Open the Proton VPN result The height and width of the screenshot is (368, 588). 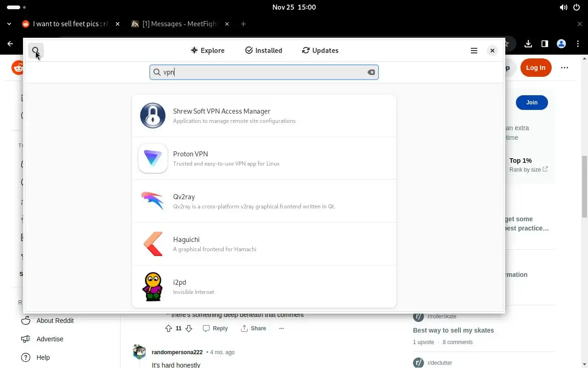(x=264, y=158)
